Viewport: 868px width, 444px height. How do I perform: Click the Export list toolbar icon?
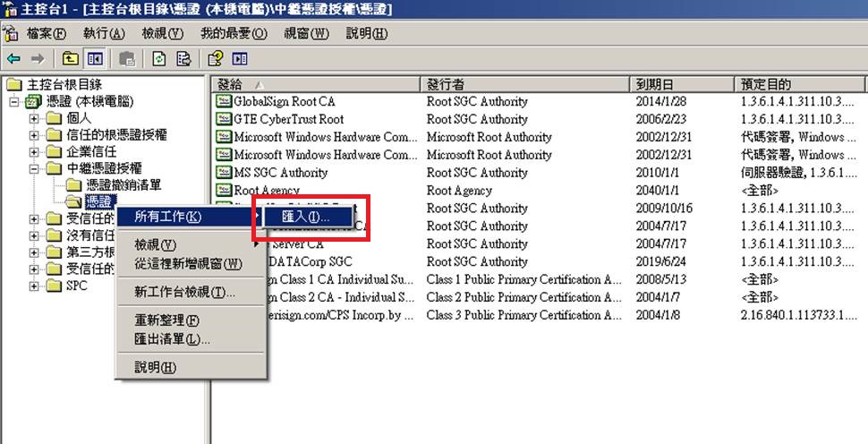183,58
